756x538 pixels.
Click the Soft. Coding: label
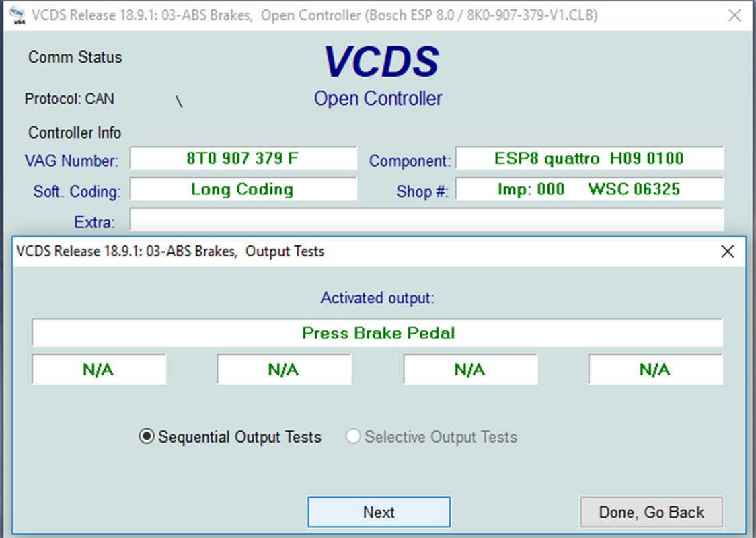coord(77,192)
